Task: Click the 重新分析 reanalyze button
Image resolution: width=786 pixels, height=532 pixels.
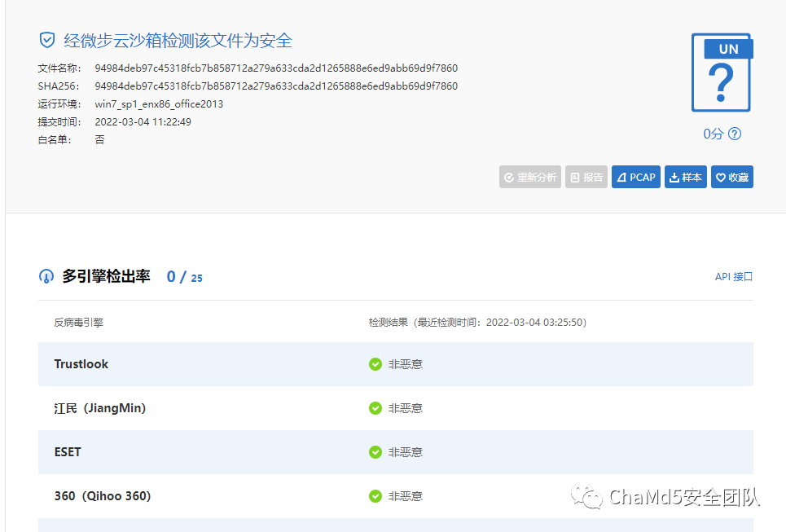Action: (530, 177)
